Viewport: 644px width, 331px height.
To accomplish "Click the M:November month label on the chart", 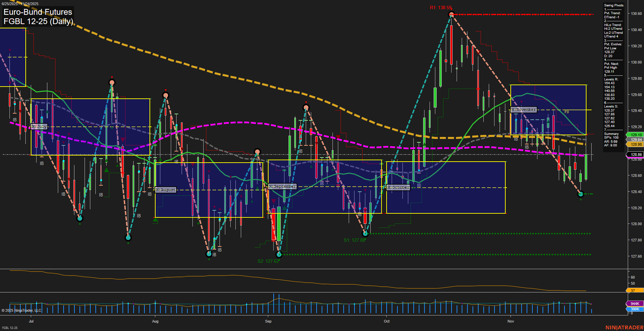I will [x=524, y=109].
